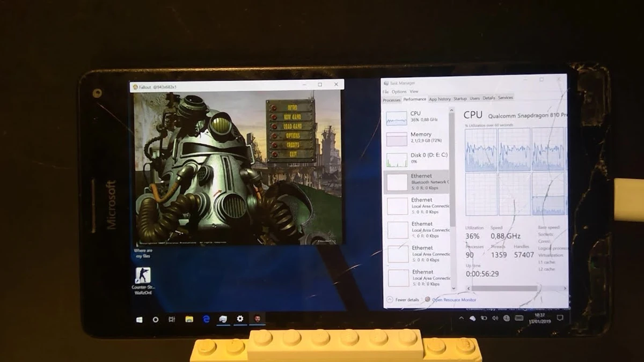Open the Options menu in Task Manager

pyautogui.click(x=399, y=91)
